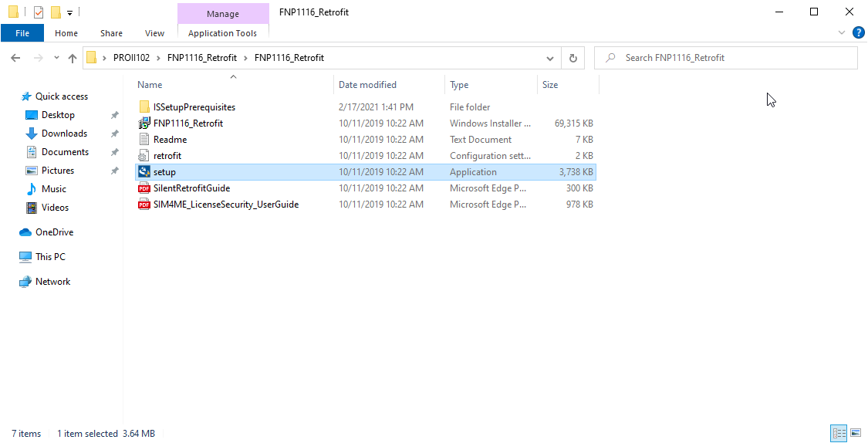Open the File menu
The width and height of the screenshot is (868, 443).
(x=22, y=33)
